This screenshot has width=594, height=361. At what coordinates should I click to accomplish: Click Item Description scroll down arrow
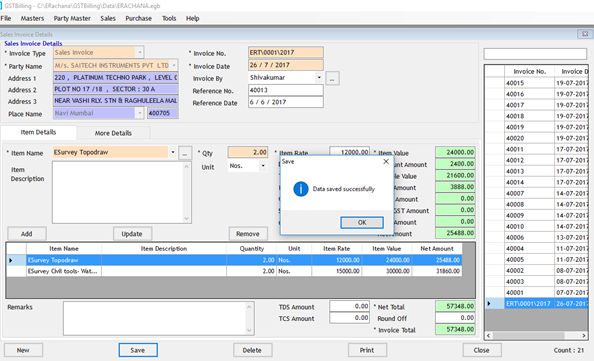pyautogui.click(x=186, y=219)
